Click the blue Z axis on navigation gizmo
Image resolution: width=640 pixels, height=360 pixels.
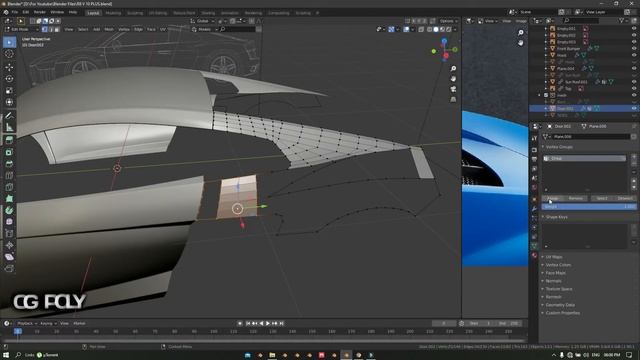(x=444, y=41)
